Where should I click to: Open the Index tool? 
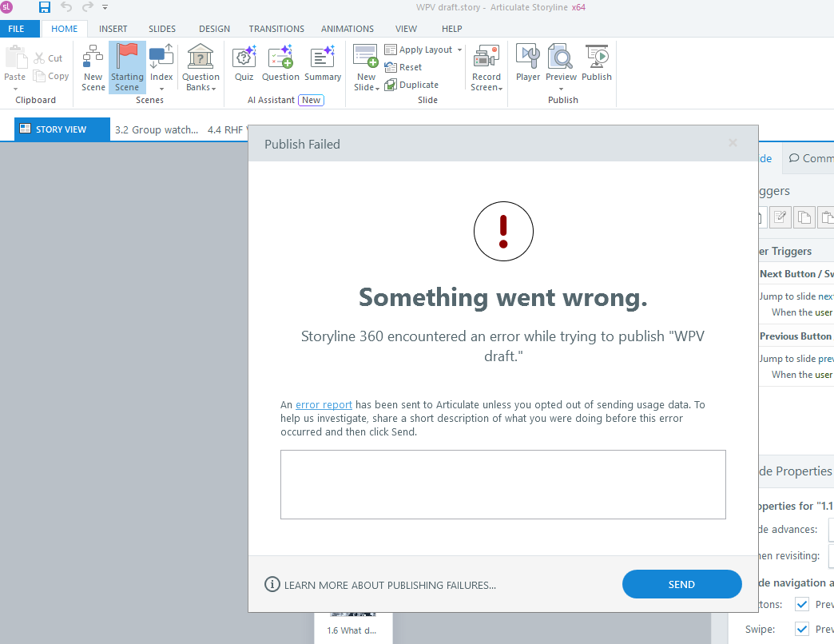tap(161, 67)
